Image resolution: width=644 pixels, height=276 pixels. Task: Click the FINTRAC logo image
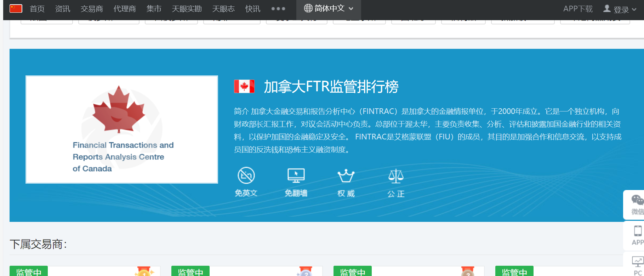point(122,130)
